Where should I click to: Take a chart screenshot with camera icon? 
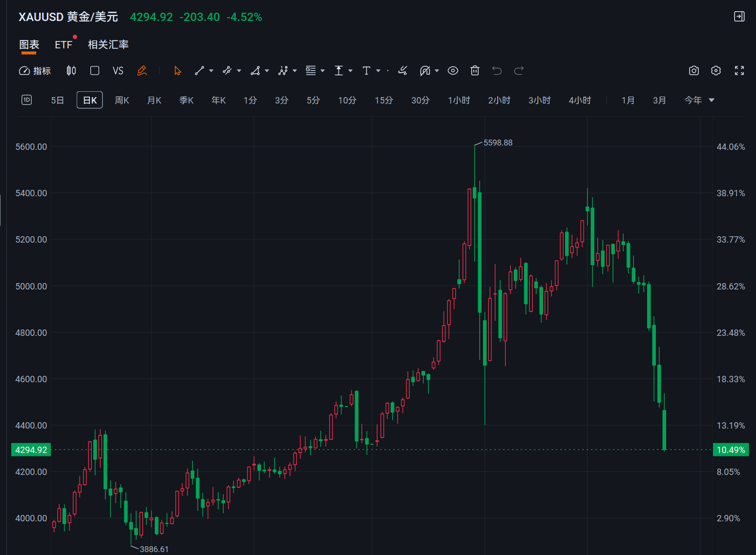tap(693, 71)
